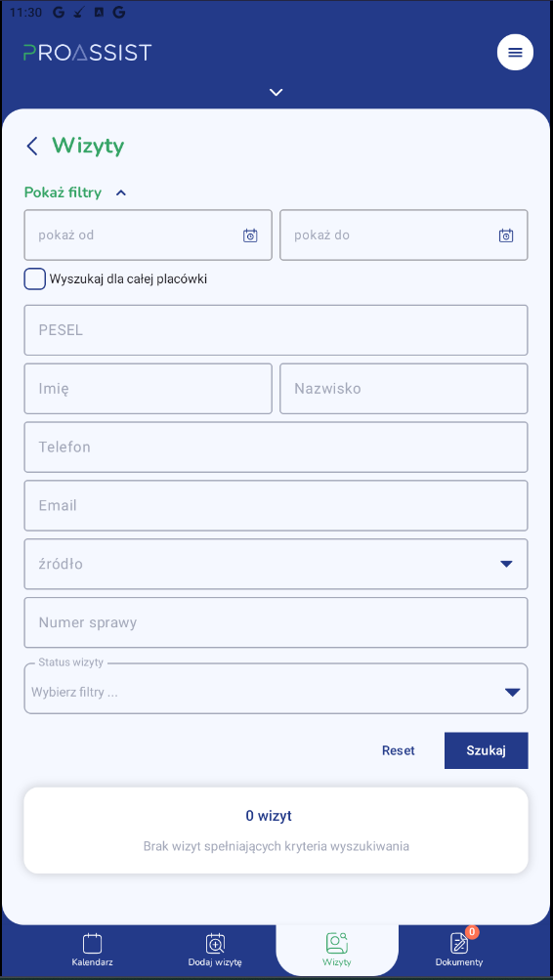The height and width of the screenshot is (980, 553).
Task: Open calendar picker in pokaż do field
Action: tap(506, 235)
